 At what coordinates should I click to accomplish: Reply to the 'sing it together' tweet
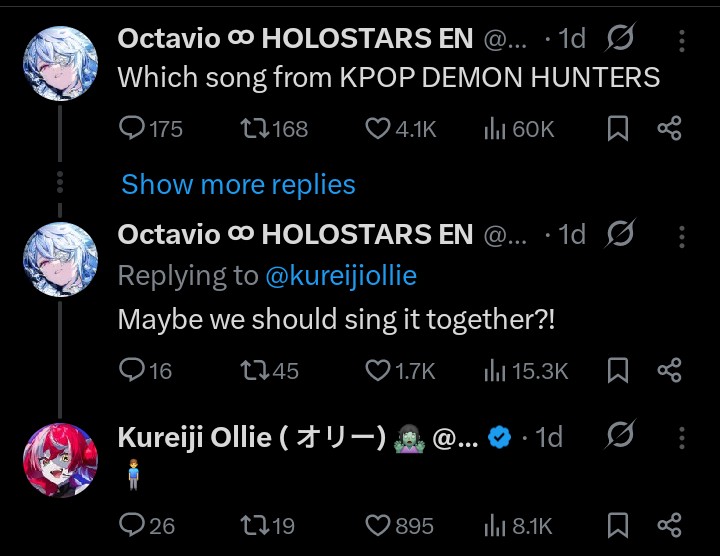(x=132, y=371)
